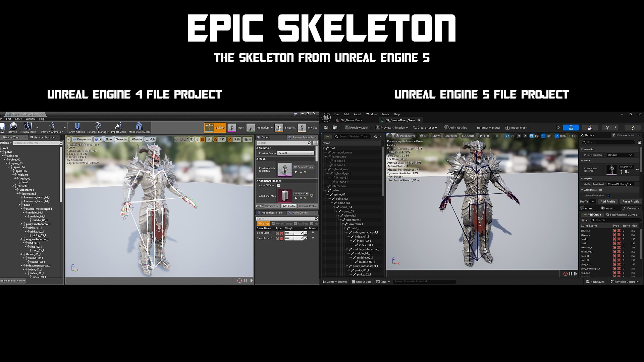
Task: Open the Tools menu in UE5 window
Action: pos(385,114)
